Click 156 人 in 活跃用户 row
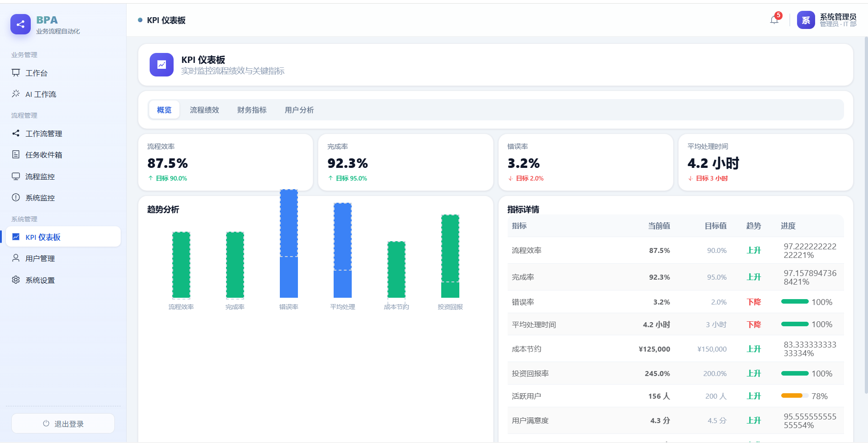 (659, 396)
